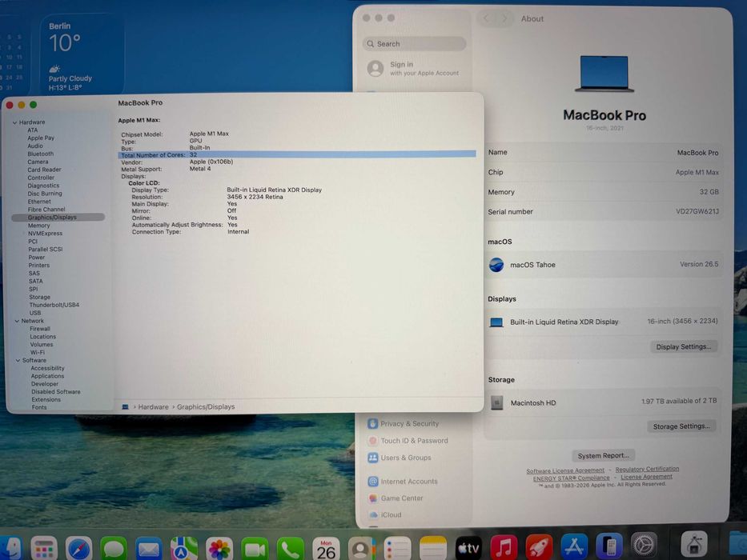Screen dimensions: 747x560
Task: Click the Users & Groups icon
Action: 373,458
